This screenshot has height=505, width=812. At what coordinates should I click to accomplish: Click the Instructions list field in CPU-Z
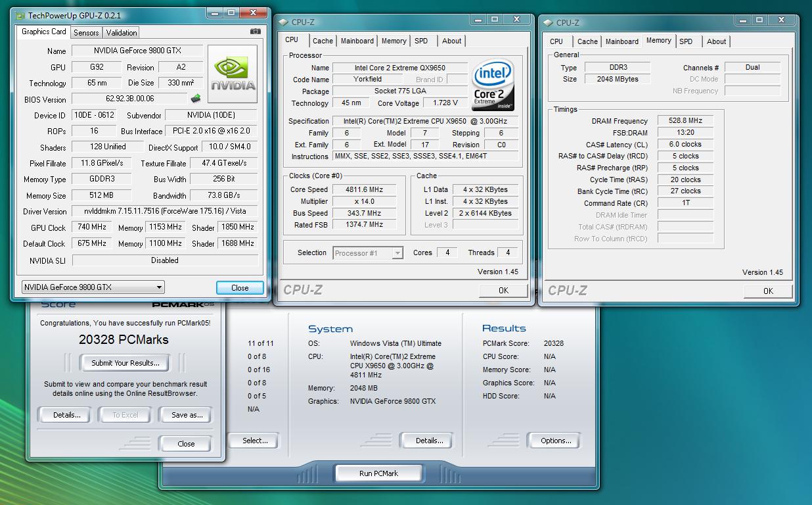click(x=426, y=156)
